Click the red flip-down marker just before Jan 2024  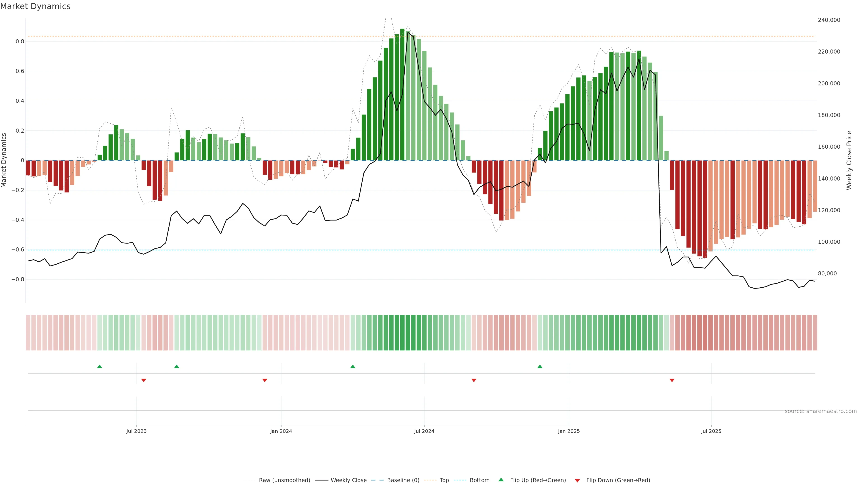click(x=264, y=380)
